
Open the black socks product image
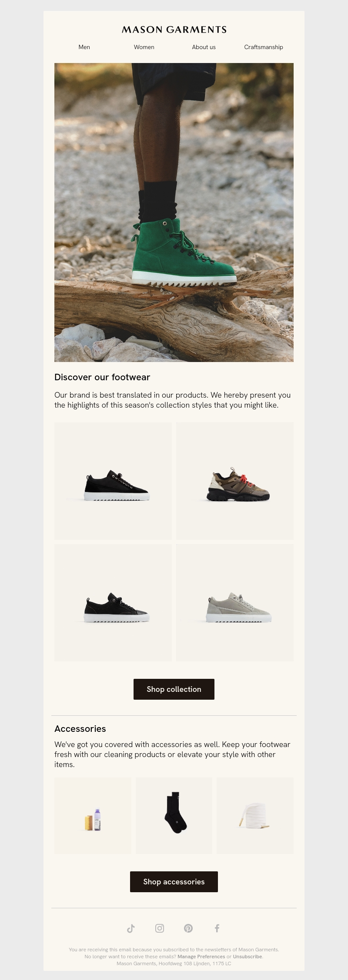click(x=174, y=816)
